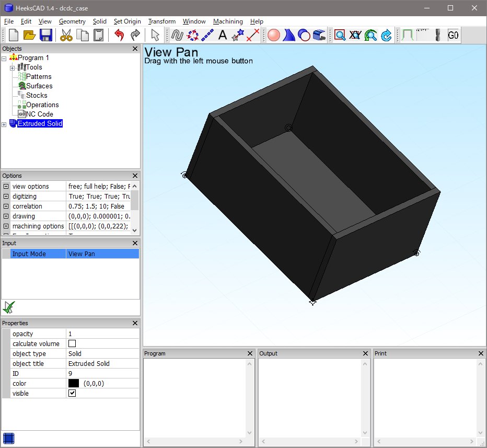Click the G0 post-process toolbar icon
The width and height of the screenshot is (487, 448).
(453, 35)
